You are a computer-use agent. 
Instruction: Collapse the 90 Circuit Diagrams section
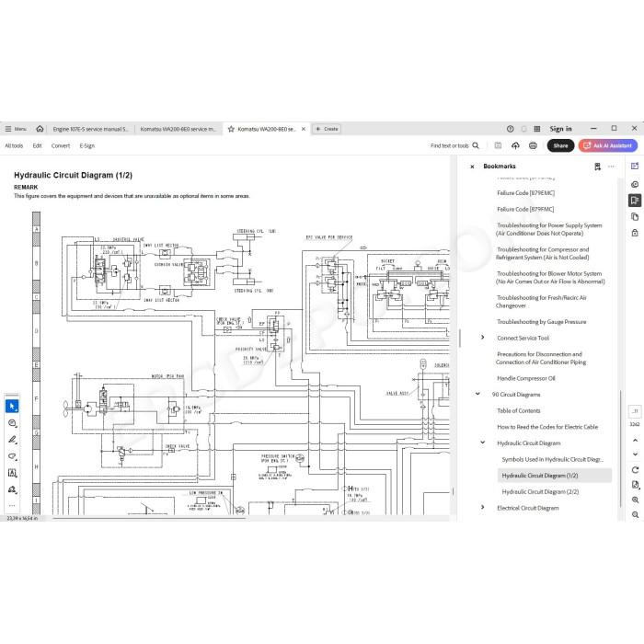click(x=477, y=394)
